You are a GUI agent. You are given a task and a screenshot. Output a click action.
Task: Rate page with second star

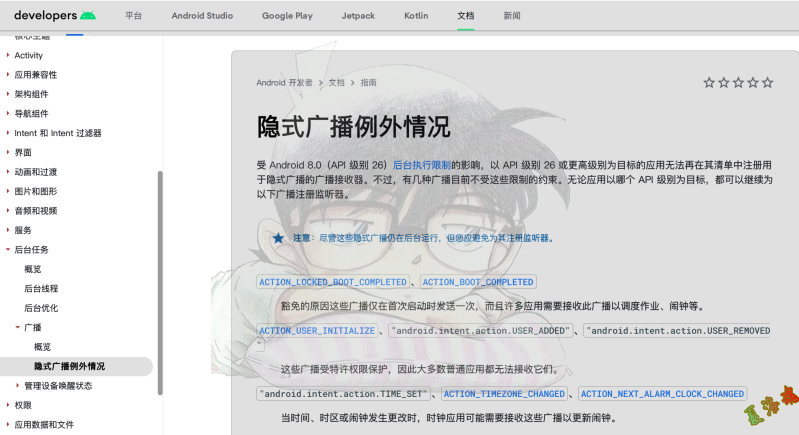coord(724,82)
